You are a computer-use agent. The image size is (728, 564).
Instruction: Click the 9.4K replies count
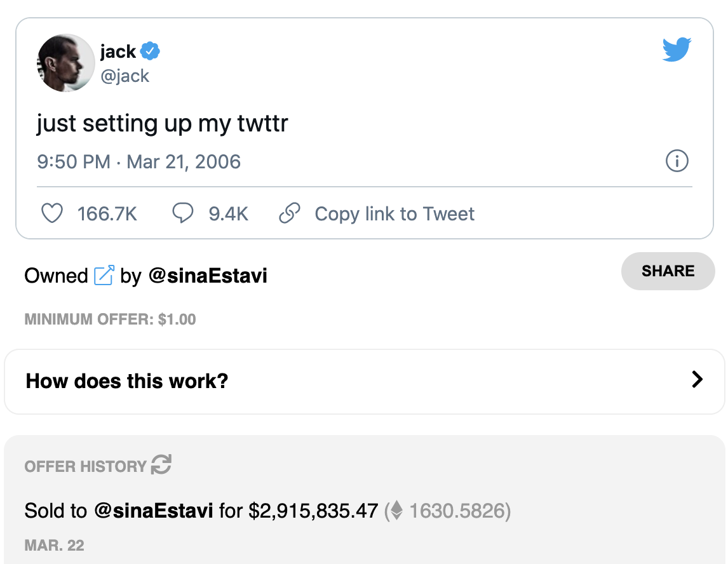point(228,214)
